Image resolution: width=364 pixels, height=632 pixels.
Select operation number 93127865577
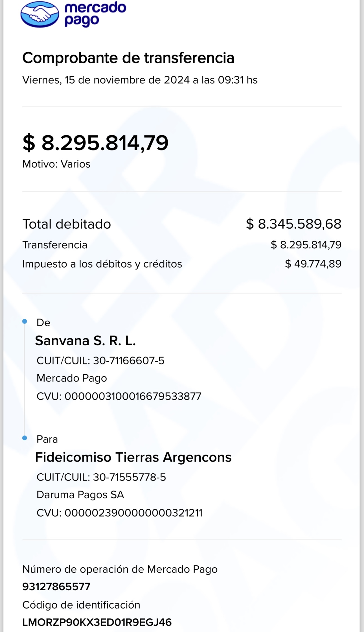pyautogui.click(x=56, y=587)
